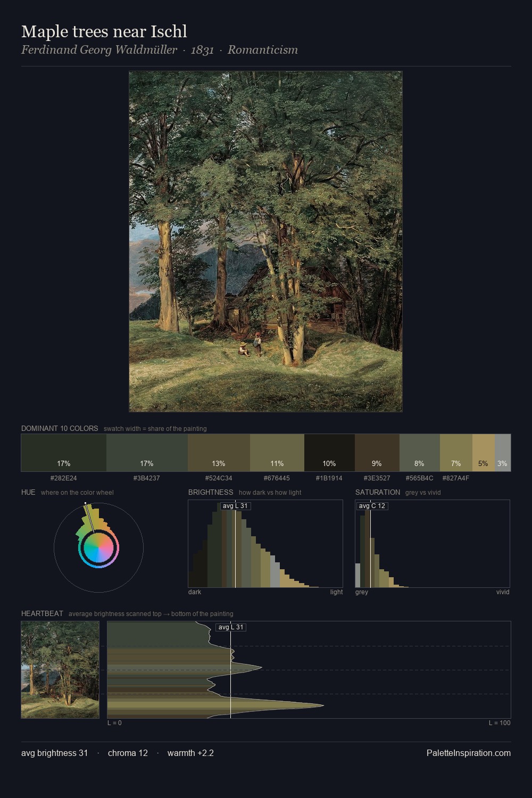Select the 7% swatch #827A4F
The height and width of the screenshot is (798, 532).
coord(456,453)
